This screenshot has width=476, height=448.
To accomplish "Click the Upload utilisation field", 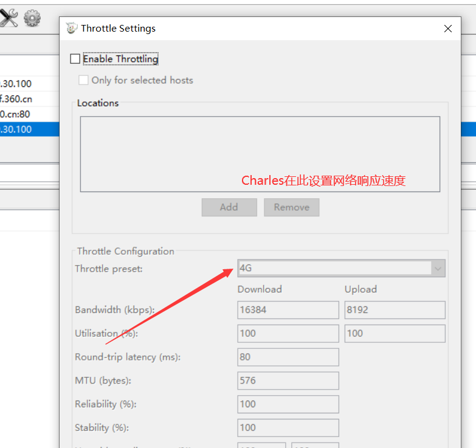I will click(395, 334).
